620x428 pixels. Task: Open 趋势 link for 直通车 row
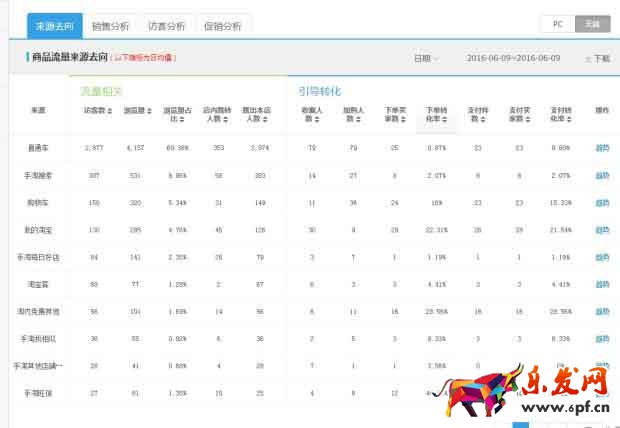click(601, 147)
